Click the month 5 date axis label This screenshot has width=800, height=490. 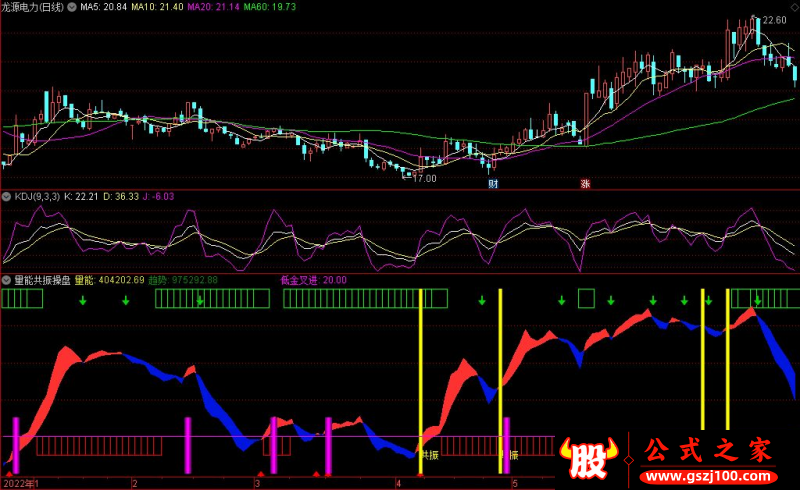pos(515,483)
